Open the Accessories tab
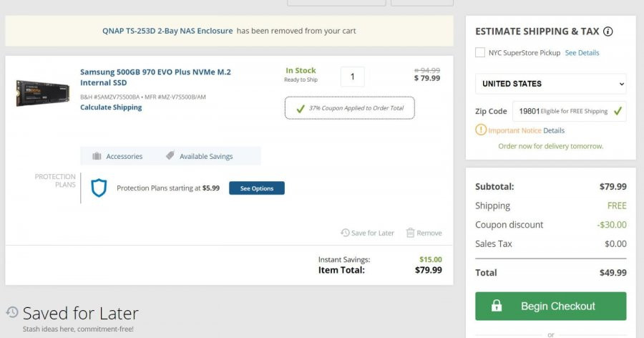This screenshot has height=338, width=644. [x=117, y=156]
